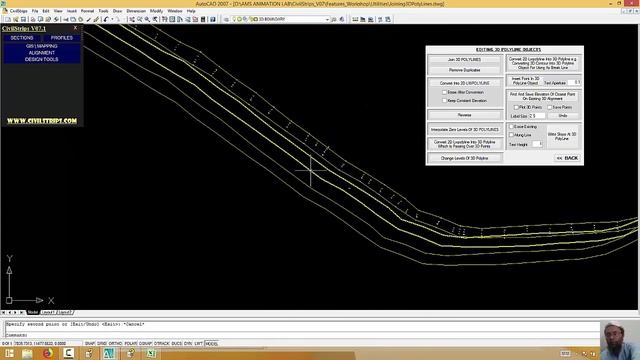Click the Text Height input field
Viewport: 640px width, 360px height.
[537, 144]
